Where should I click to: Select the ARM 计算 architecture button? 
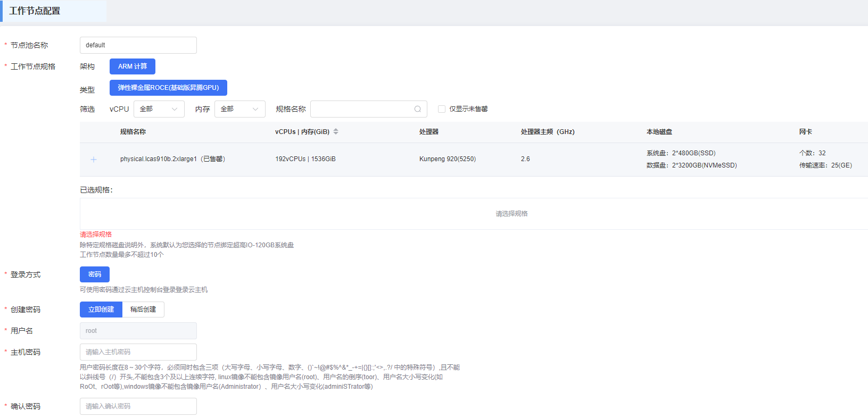coord(133,66)
